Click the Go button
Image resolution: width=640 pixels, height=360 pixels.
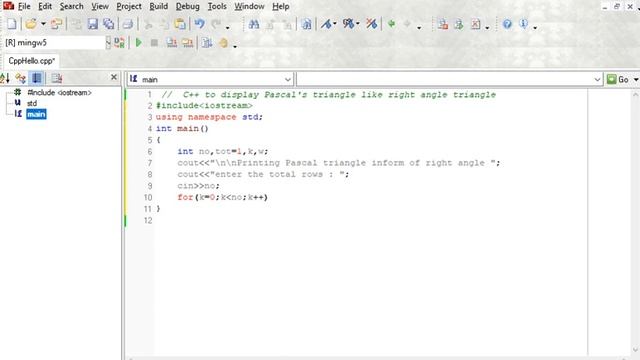click(x=618, y=80)
